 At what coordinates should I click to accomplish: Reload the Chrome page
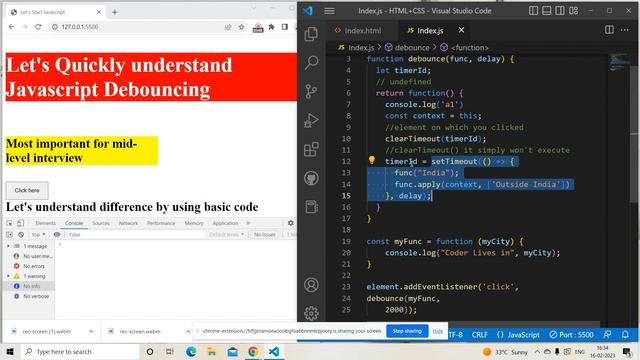point(38,27)
